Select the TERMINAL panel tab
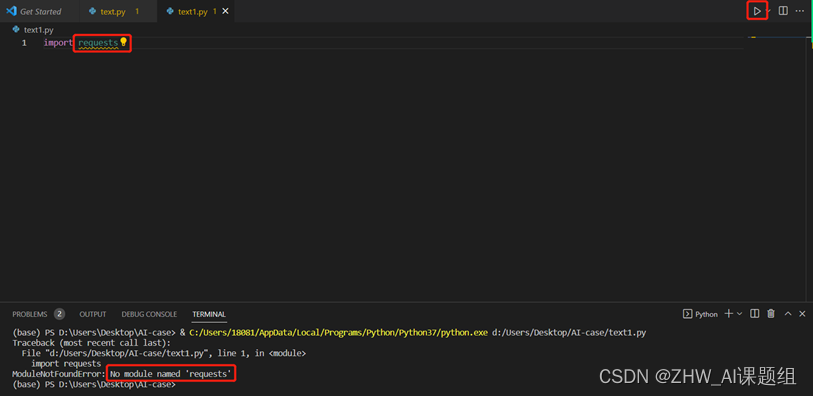 click(x=209, y=314)
